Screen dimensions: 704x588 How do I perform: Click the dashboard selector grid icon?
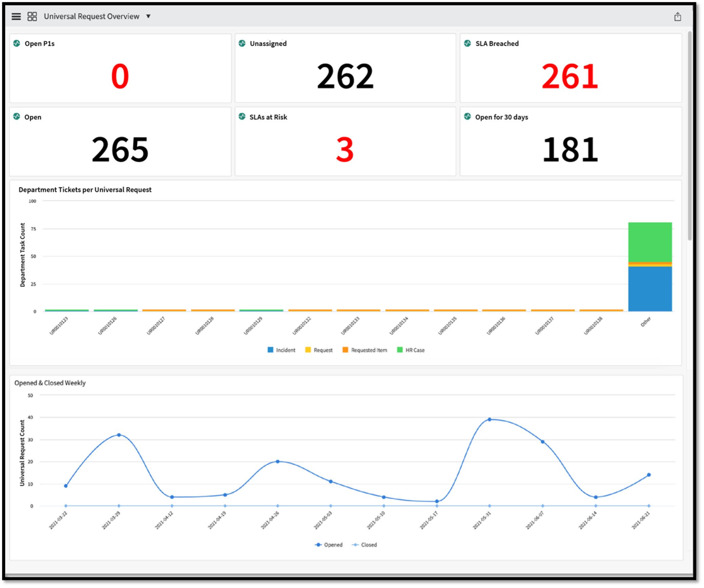[32, 16]
